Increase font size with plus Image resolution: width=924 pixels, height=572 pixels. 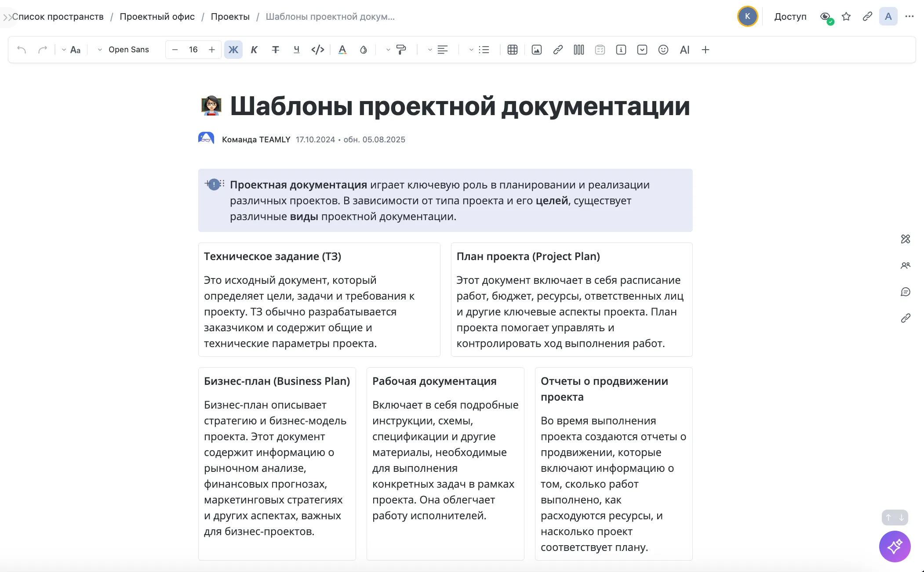(x=212, y=50)
